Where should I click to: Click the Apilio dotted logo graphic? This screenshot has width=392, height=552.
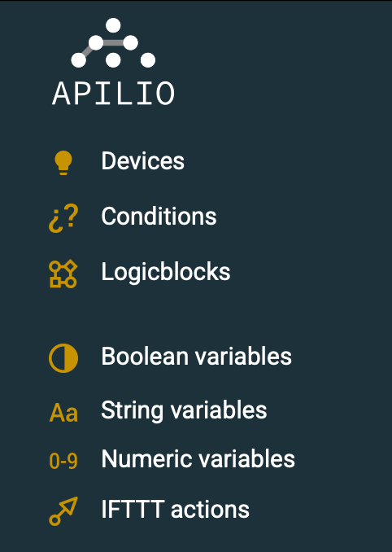(113, 42)
